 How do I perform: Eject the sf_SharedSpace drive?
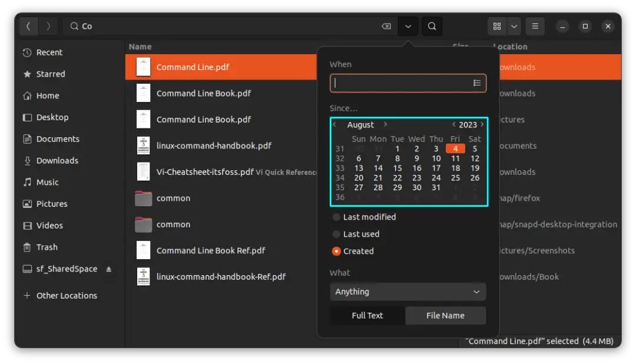[x=108, y=269]
